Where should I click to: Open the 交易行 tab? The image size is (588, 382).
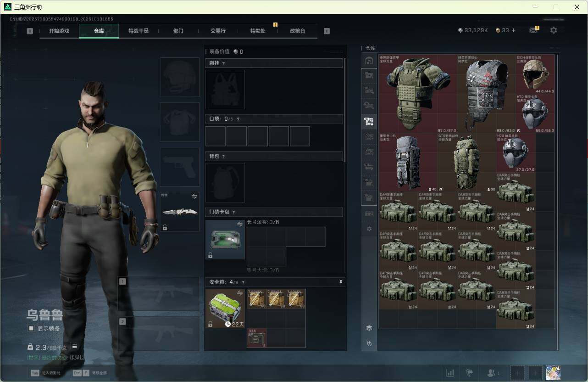(218, 31)
